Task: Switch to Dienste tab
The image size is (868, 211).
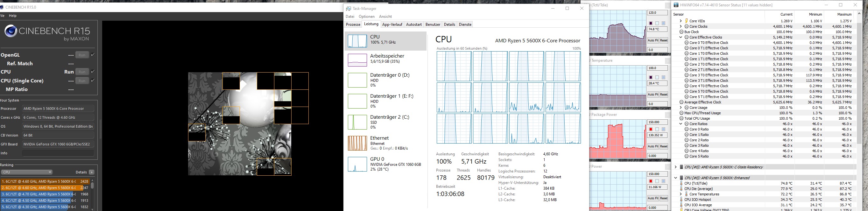Action: click(465, 25)
